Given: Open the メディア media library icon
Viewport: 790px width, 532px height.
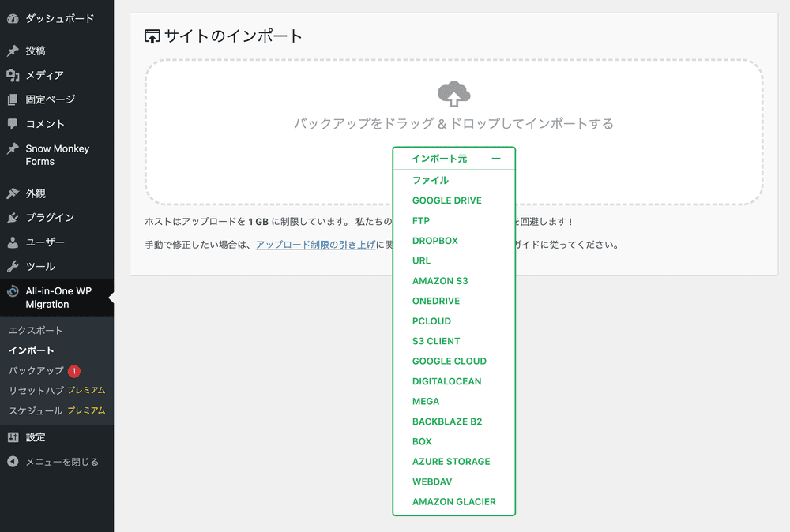Looking at the screenshot, I should [13, 74].
